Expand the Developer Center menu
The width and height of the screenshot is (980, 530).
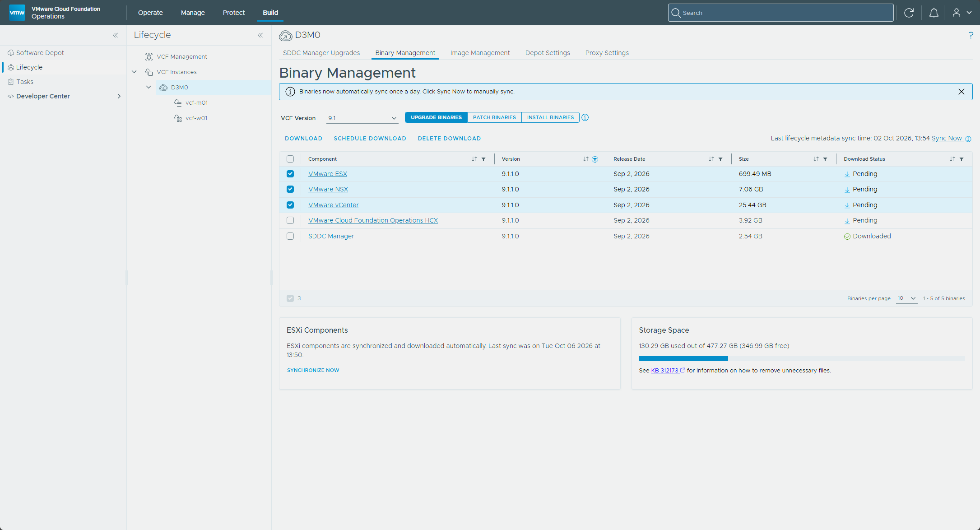119,96
